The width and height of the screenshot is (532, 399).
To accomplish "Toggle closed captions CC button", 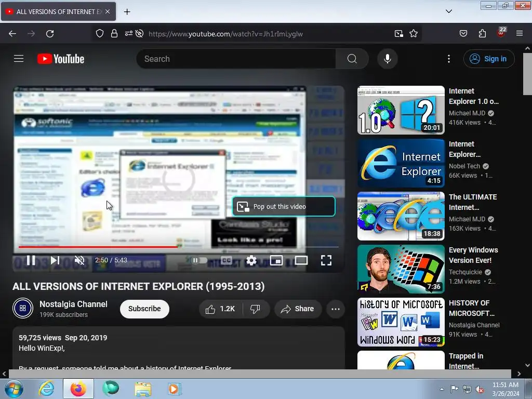I will [227, 260].
